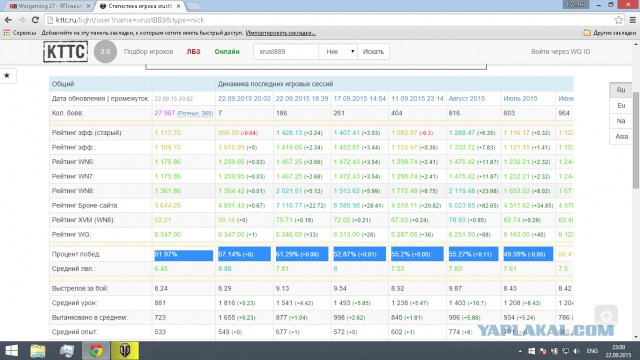
Task: Click the 61.29% win percent cell
Action: tap(302, 254)
